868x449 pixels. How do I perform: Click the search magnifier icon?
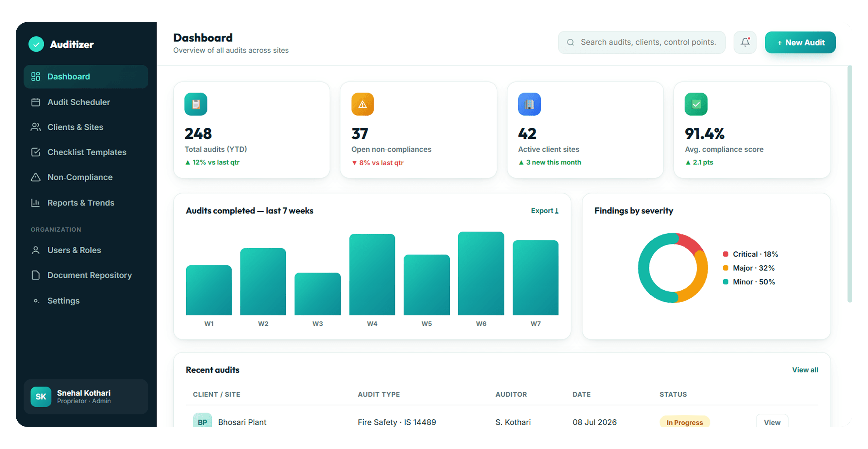pyautogui.click(x=570, y=42)
